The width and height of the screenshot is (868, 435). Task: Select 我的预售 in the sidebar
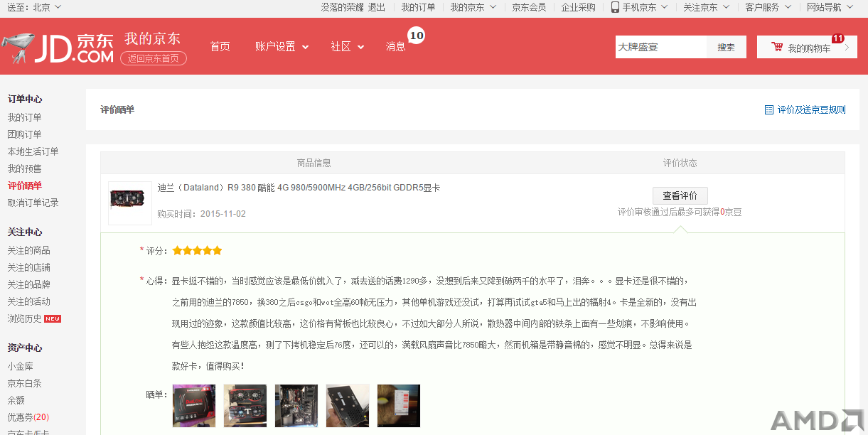(x=25, y=168)
